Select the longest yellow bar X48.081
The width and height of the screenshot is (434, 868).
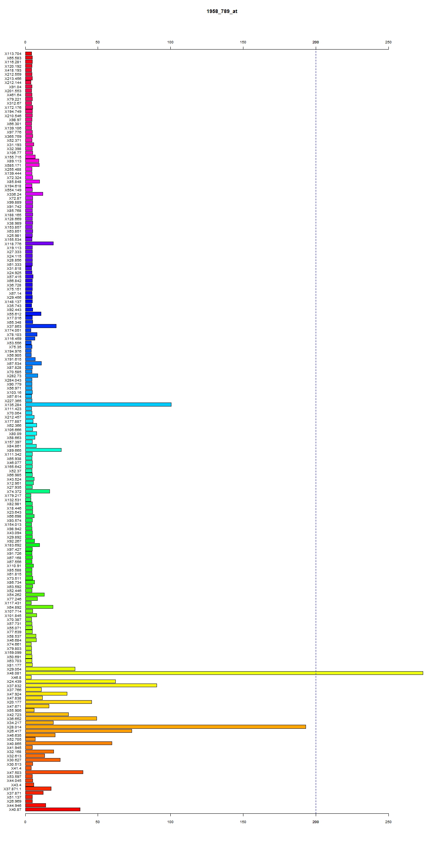[x=224, y=673]
